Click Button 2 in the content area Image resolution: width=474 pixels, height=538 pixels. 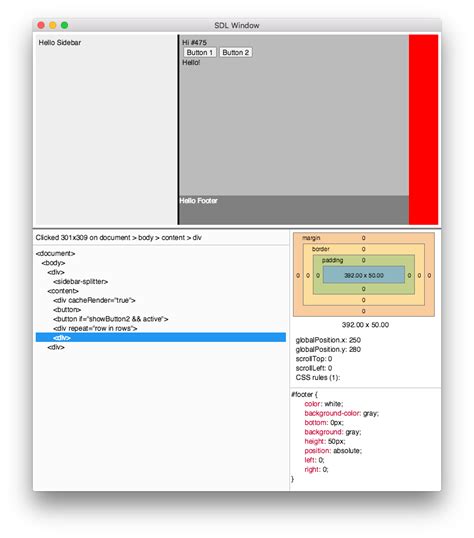[235, 52]
